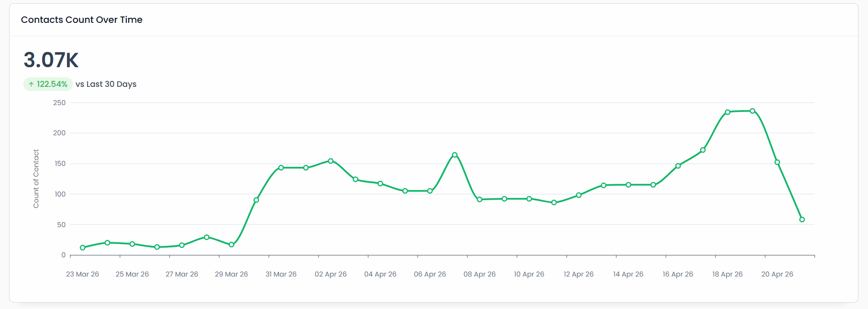Click the data point above 08 Apr 26
Viewport: 868px width, 309px height.
(x=480, y=199)
